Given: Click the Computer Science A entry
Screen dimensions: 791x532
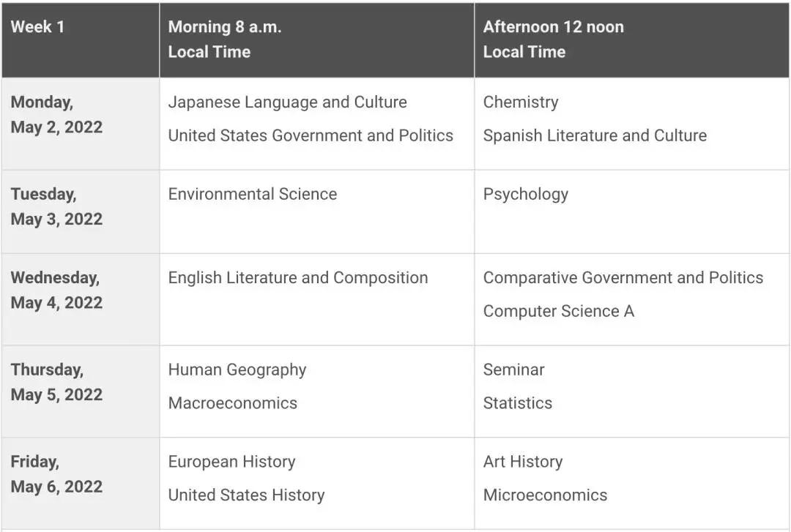Looking at the screenshot, I should 558,311.
